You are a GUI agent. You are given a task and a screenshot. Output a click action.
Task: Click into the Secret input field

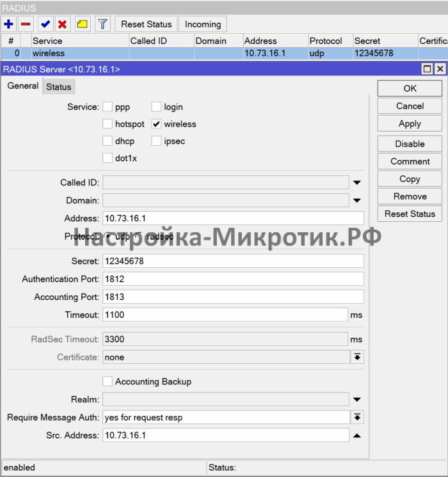[232, 261]
